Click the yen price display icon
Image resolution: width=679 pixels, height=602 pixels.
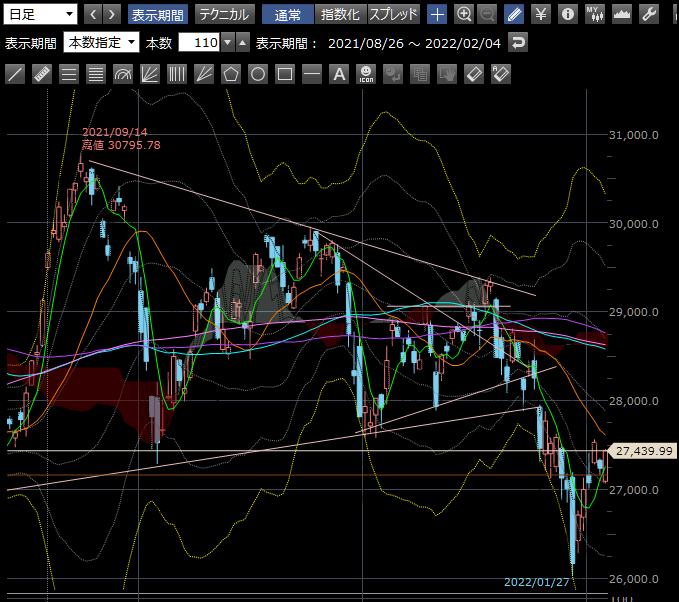[x=541, y=14]
